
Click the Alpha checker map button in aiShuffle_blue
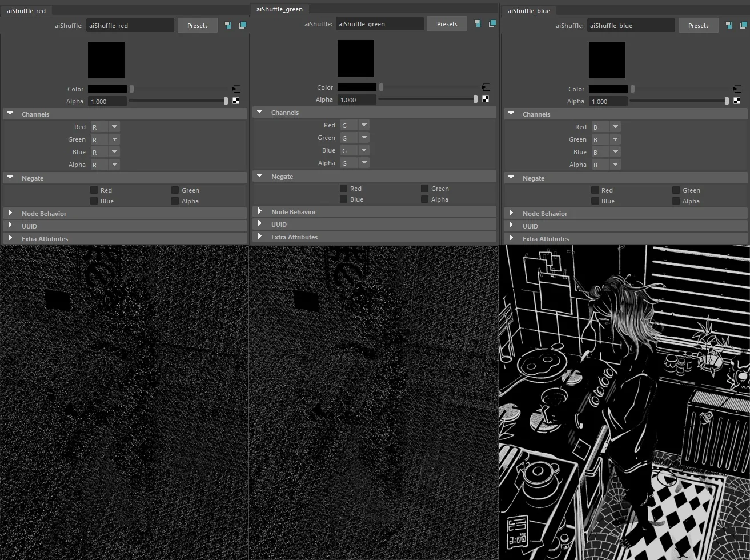coord(737,101)
